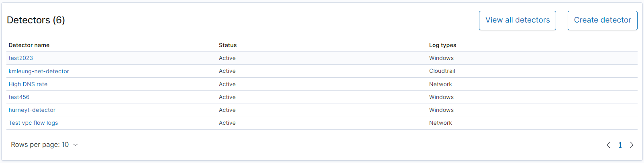
Task: Click Active status of test2023 row
Action: coord(227,58)
